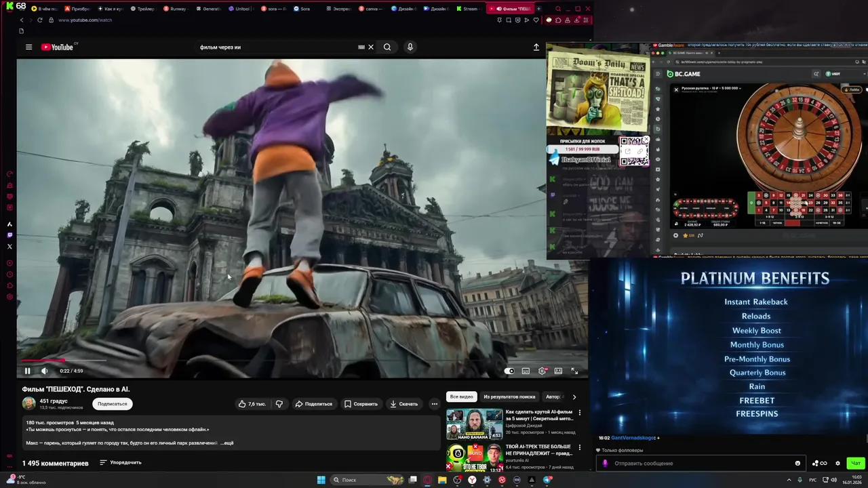Open options for ТВОЙ AI-ТРЕК video

point(579,447)
